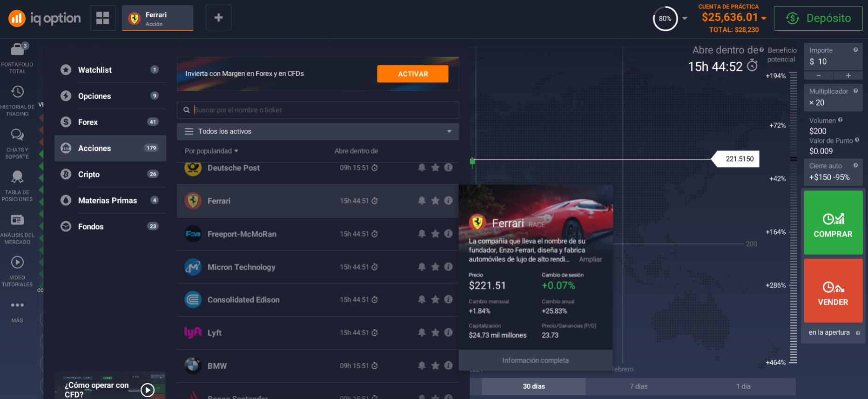Click the red VENDER button
Image resolution: width=868 pixels, height=399 pixels.
click(x=833, y=291)
